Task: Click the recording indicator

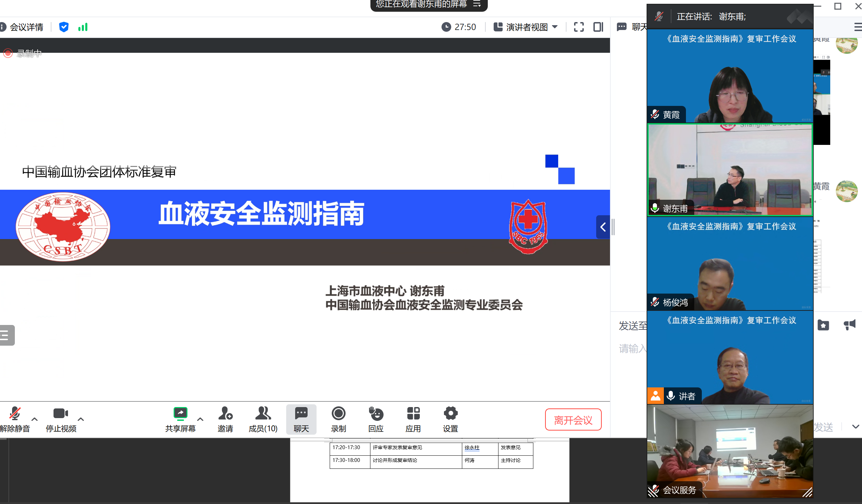Action: 23,53
